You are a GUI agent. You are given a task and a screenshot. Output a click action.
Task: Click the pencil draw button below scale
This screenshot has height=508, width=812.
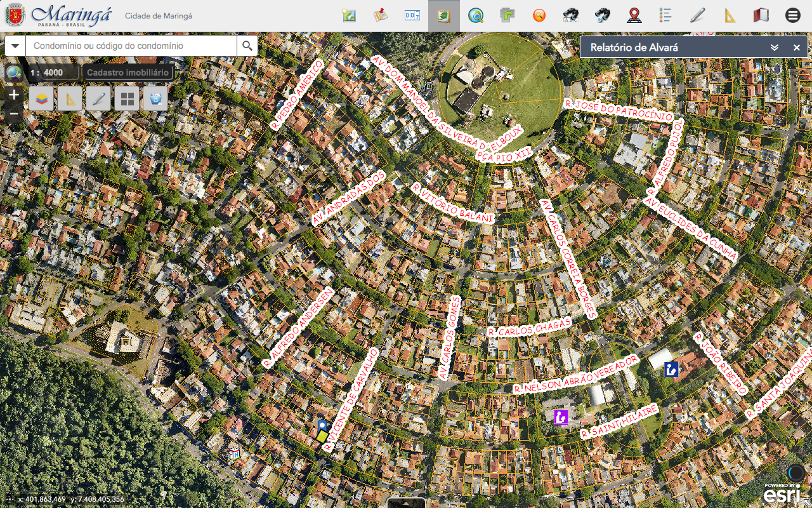[98, 98]
